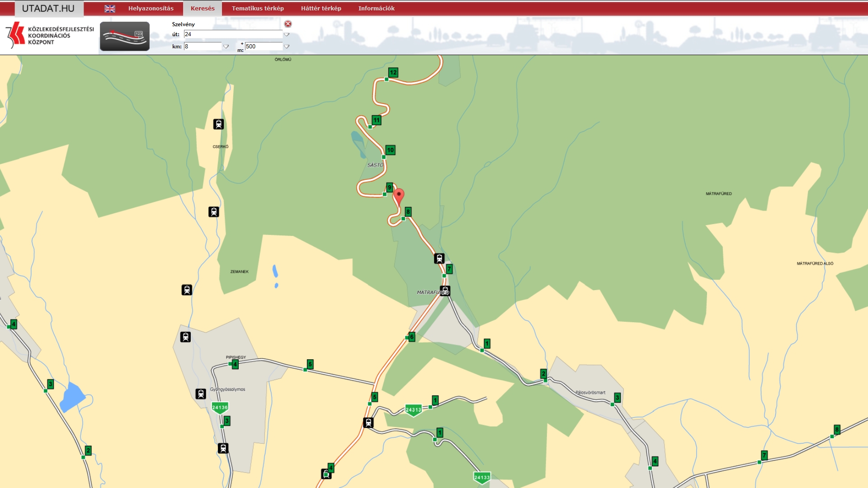Click the út road number input field
Viewport: 868px width, 488px height.
[x=233, y=34]
